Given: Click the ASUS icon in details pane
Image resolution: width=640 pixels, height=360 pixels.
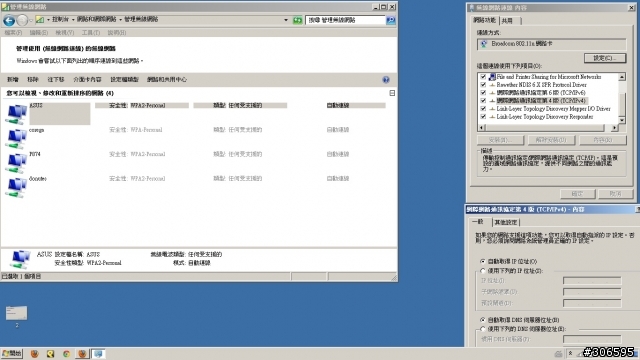Looking at the screenshot, I should pyautogui.click(x=20, y=259).
